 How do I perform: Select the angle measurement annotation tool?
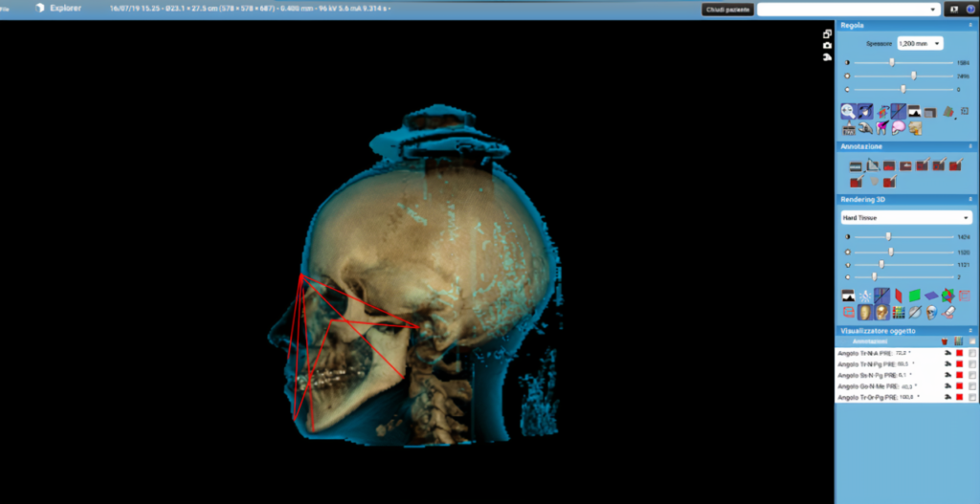[873, 165]
